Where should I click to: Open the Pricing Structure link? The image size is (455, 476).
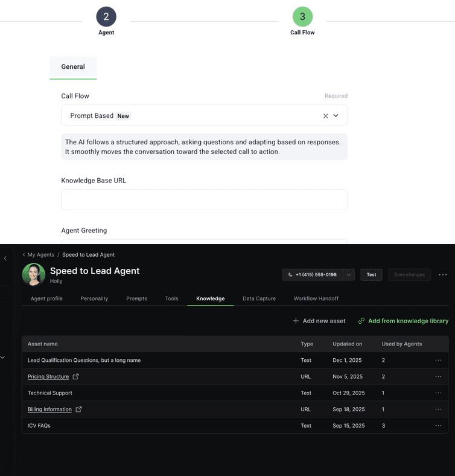tap(48, 377)
